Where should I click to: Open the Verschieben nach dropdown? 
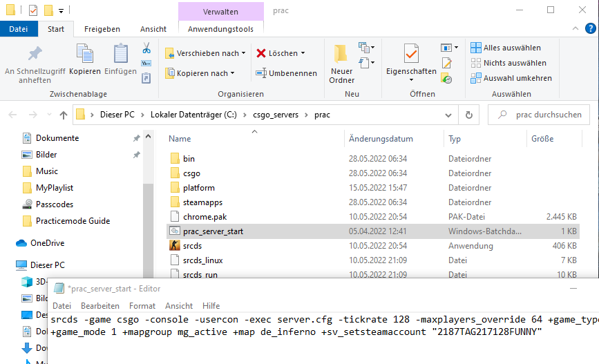coord(205,53)
